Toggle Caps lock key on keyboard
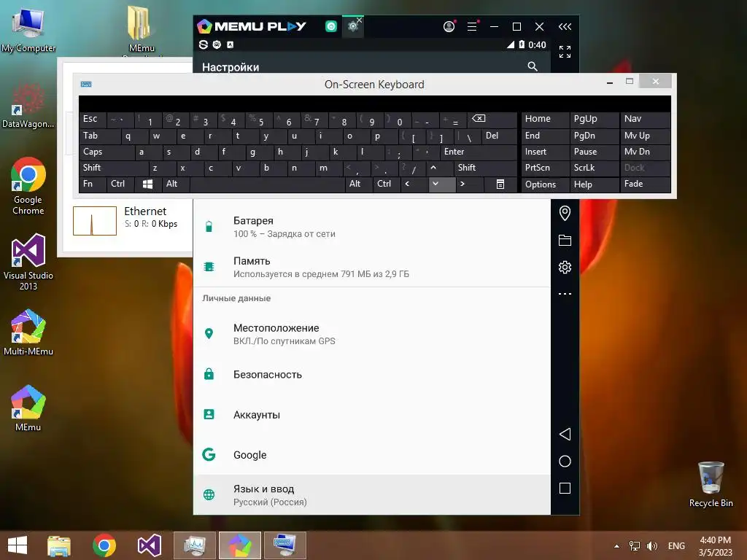This screenshot has width=747, height=560. 107,152
